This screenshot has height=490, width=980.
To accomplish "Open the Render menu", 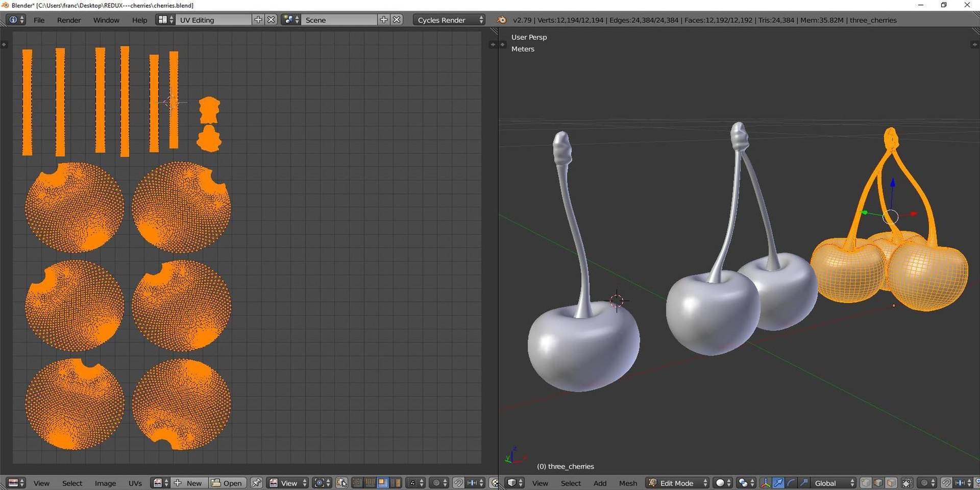I will (x=69, y=20).
